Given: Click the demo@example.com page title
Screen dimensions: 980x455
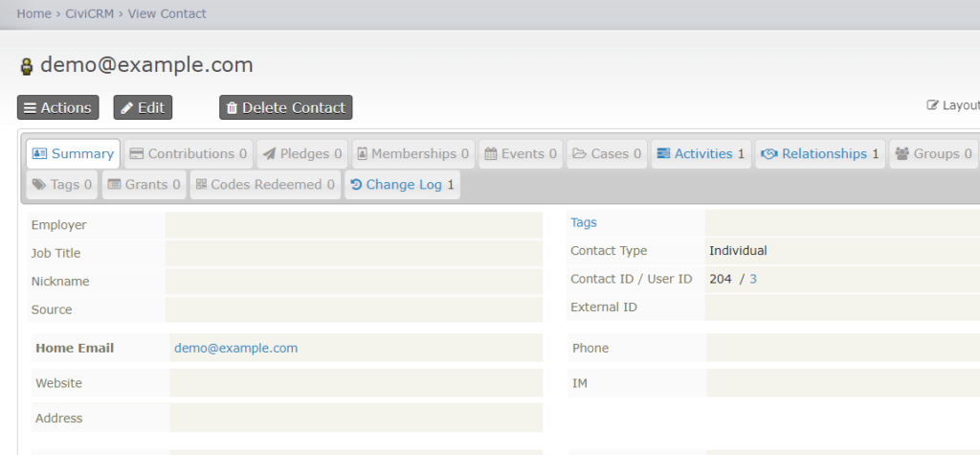Looking at the screenshot, I should coord(146,65).
